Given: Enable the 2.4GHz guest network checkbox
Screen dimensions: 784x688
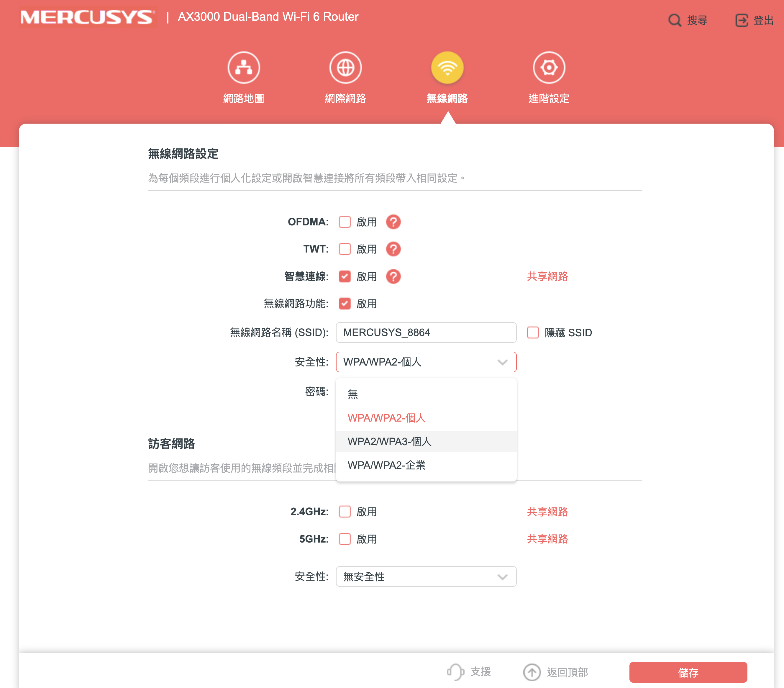Looking at the screenshot, I should [x=345, y=512].
